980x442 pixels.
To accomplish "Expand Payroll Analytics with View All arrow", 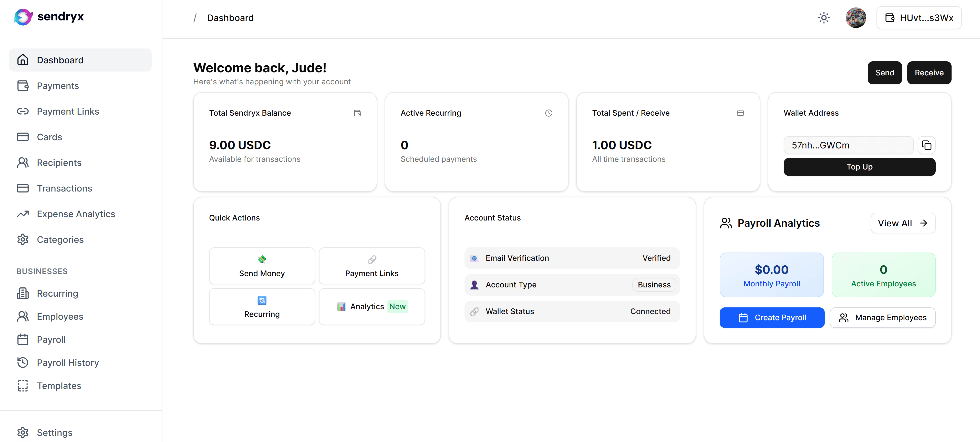I will coord(903,223).
